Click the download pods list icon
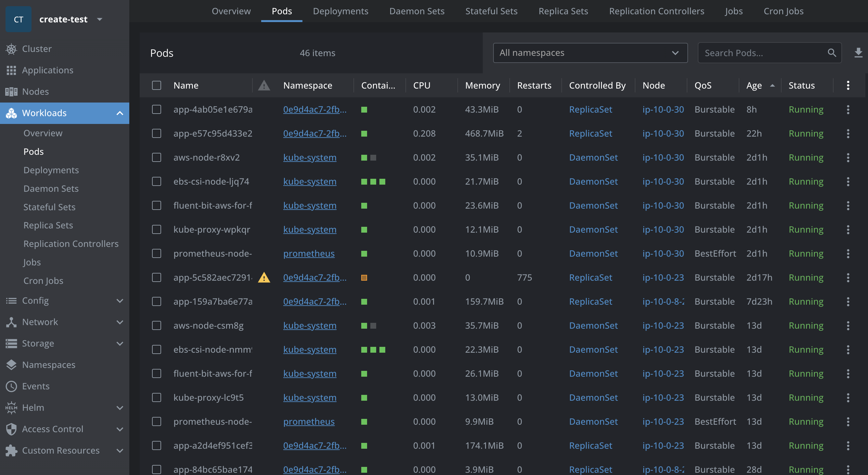 point(858,53)
